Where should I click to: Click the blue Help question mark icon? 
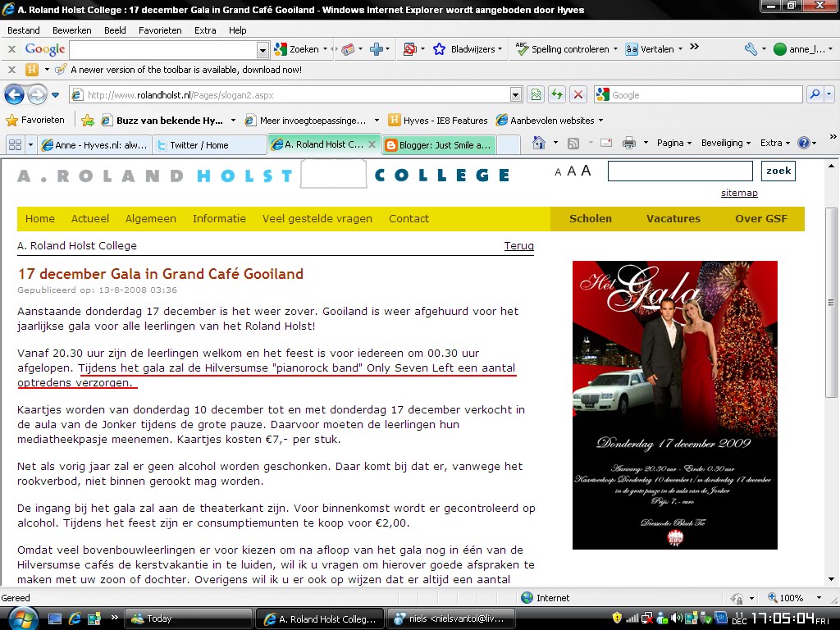tap(803, 143)
